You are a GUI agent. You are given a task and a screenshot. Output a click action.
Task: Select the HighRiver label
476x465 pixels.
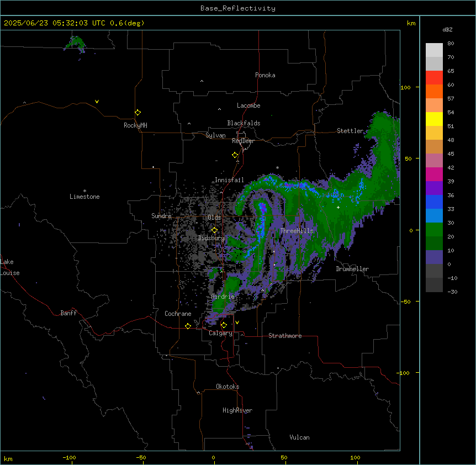[237, 410]
